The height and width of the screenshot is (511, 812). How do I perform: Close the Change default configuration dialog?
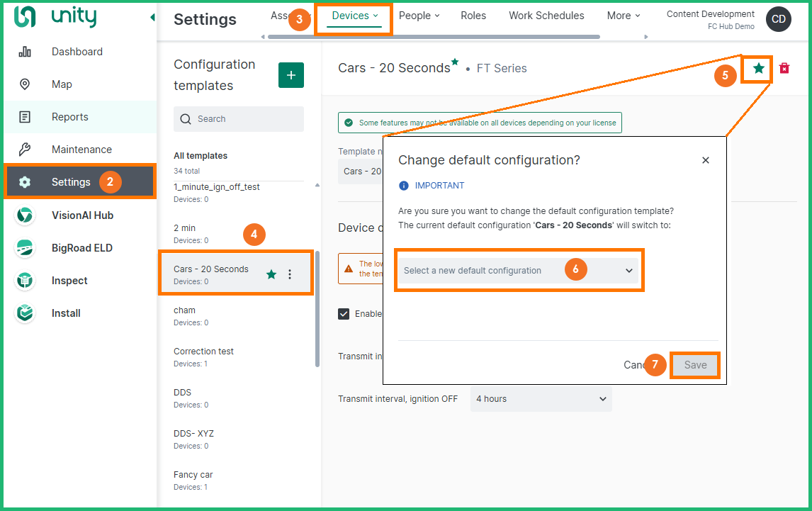(x=705, y=160)
